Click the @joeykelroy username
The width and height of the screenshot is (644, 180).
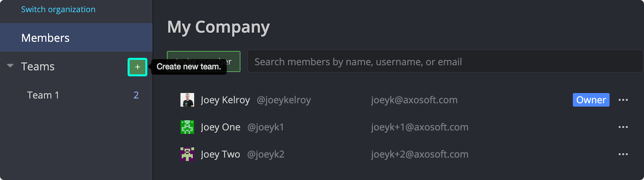point(284,100)
